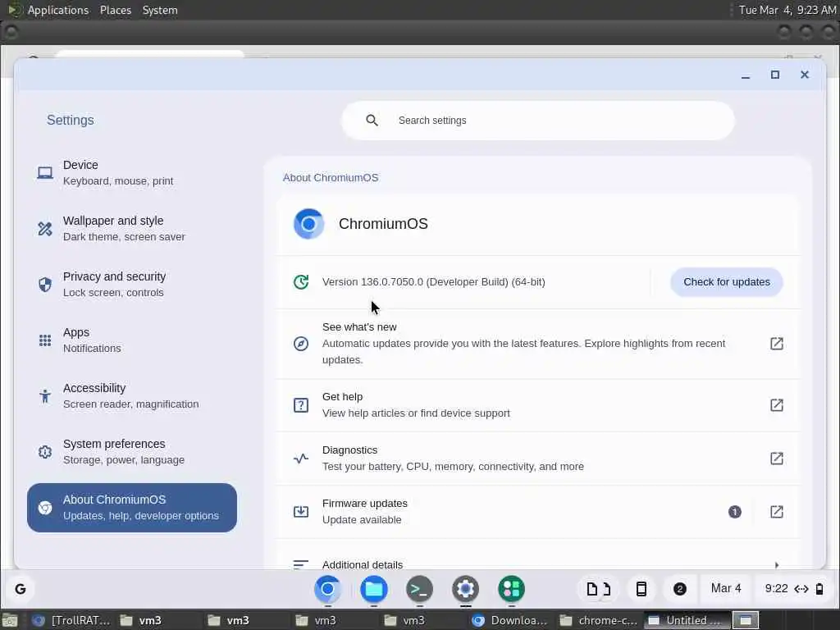Click the host clock Tue Mar 4, 9:23 AM

[x=787, y=10]
